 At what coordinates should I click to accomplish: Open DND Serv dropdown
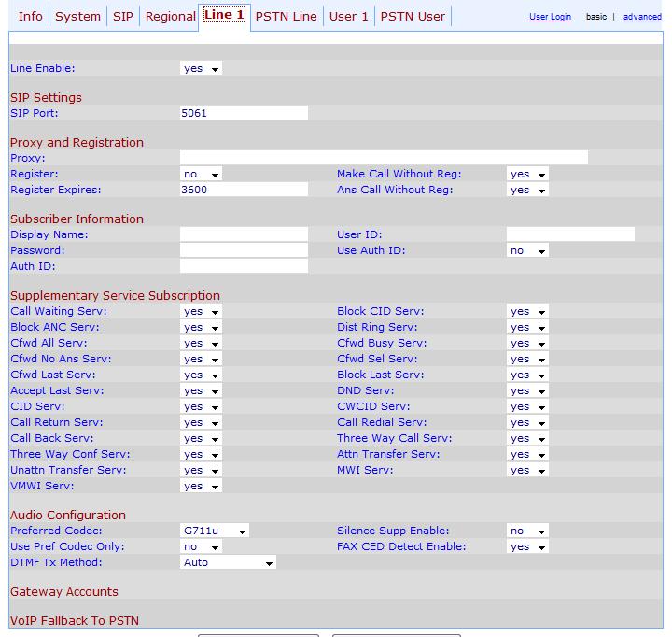[x=527, y=390]
